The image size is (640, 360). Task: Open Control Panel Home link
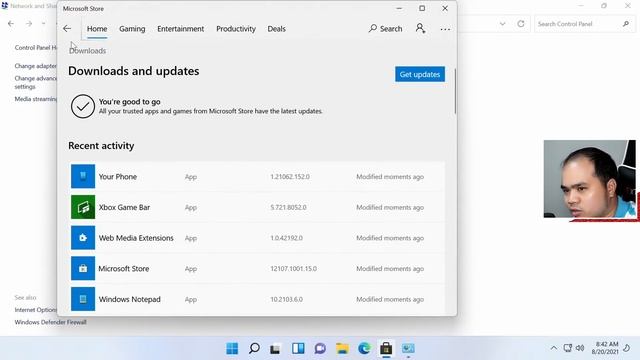36,47
